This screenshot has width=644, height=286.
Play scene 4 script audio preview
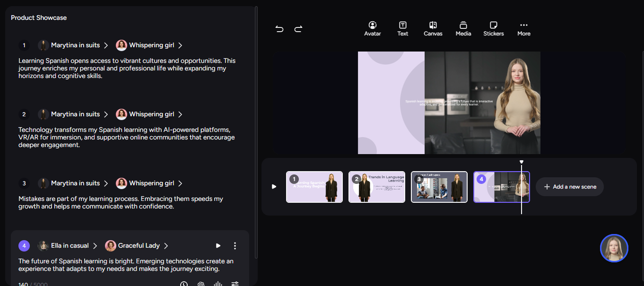coord(218,246)
